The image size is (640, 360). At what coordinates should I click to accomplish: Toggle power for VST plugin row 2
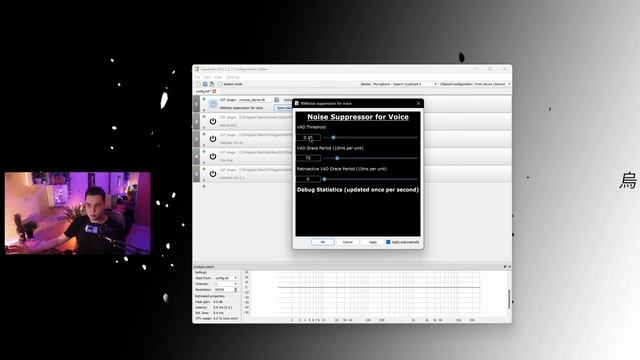pyautogui.click(x=213, y=122)
